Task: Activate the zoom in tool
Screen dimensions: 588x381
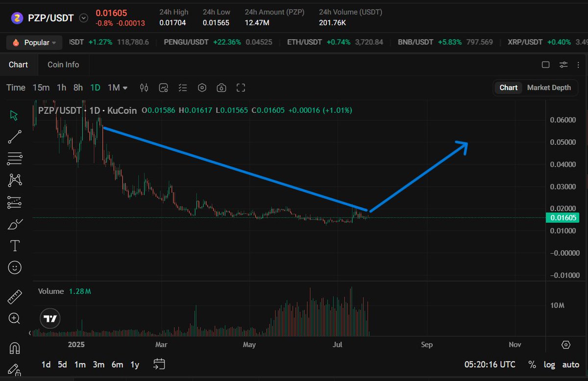Action: (15, 318)
